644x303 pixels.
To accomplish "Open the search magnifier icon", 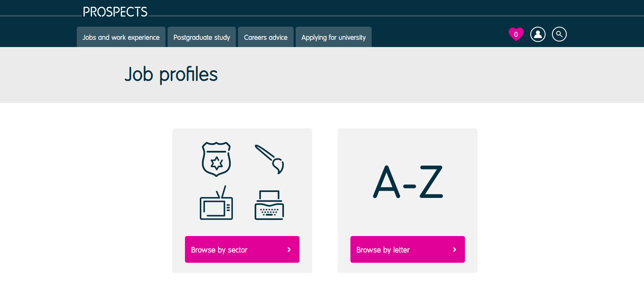I will [x=560, y=34].
